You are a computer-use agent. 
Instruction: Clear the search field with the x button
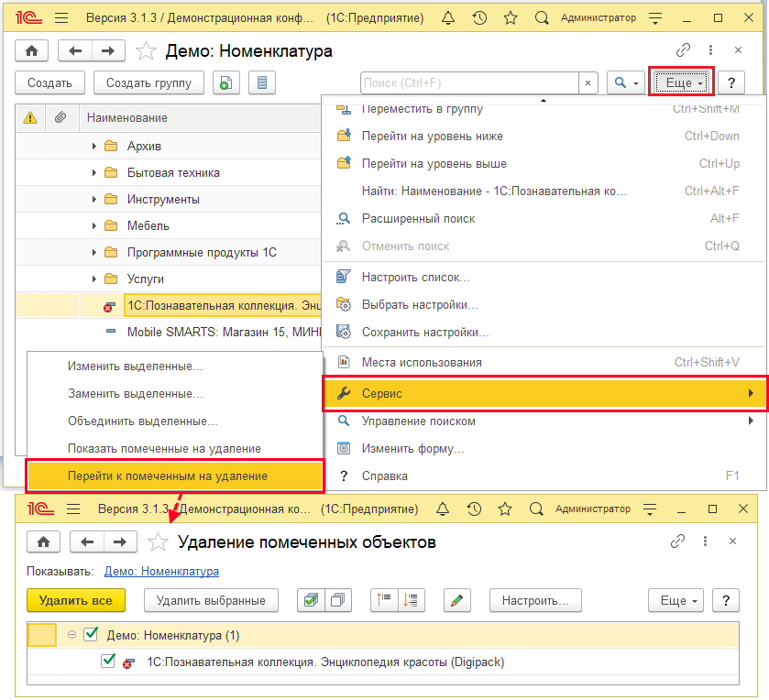[588, 82]
